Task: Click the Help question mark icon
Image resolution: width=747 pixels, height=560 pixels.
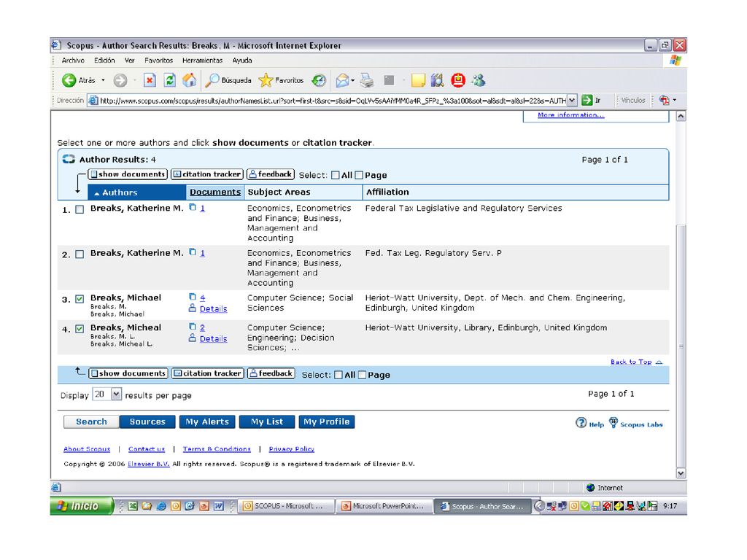Action: [581, 423]
